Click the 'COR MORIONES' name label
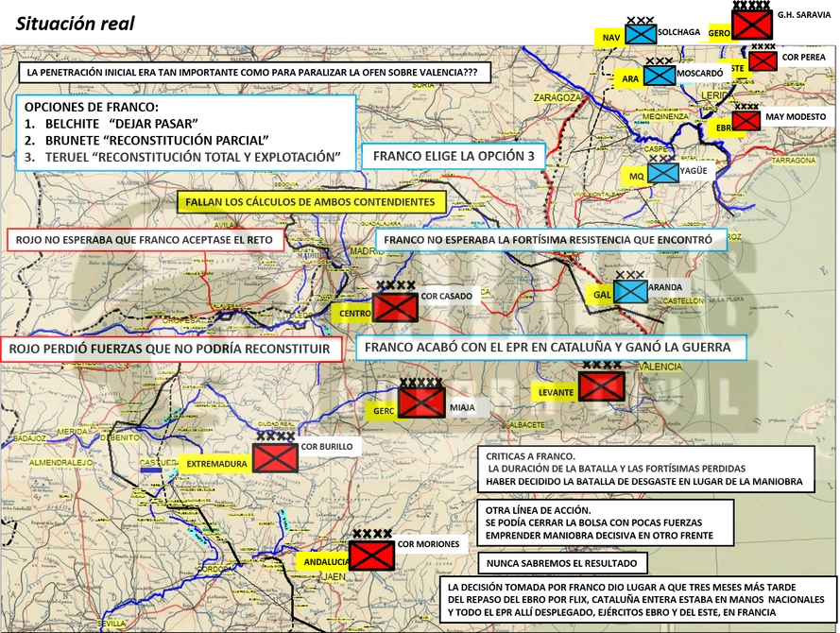The image size is (840, 633). pyautogui.click(x=428, y=544)
